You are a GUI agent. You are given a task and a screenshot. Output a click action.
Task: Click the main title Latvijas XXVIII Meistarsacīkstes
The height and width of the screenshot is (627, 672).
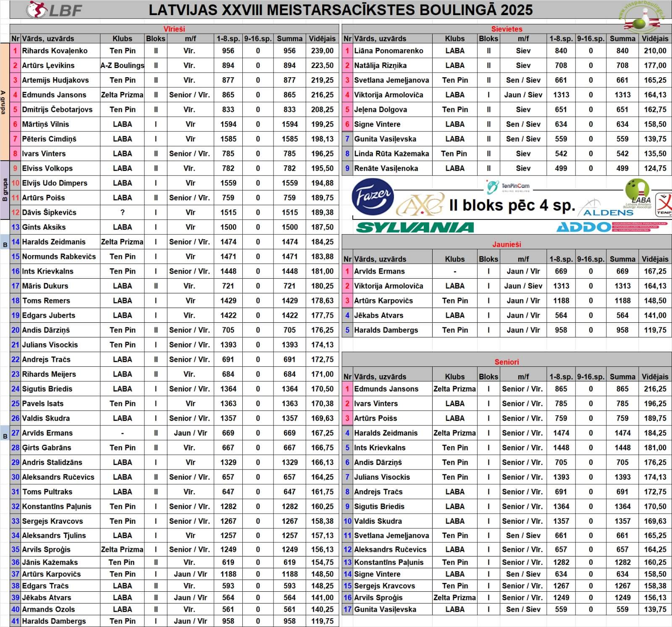click(341, 10)
